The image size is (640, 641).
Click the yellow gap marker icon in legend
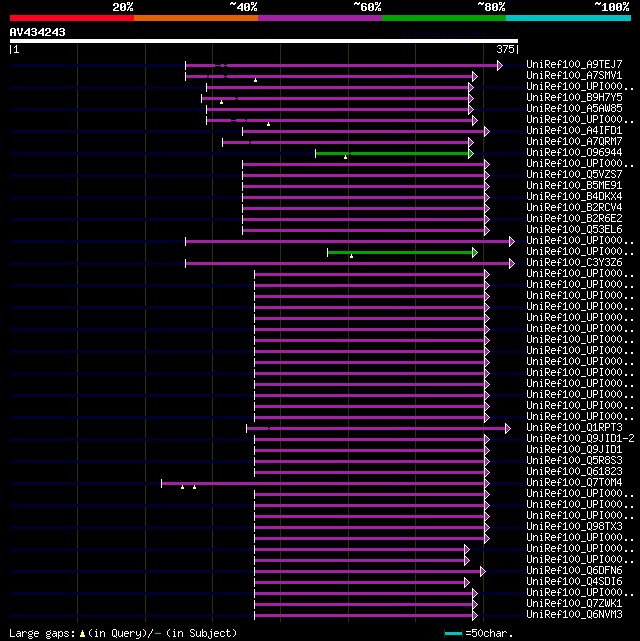[83, 634]
